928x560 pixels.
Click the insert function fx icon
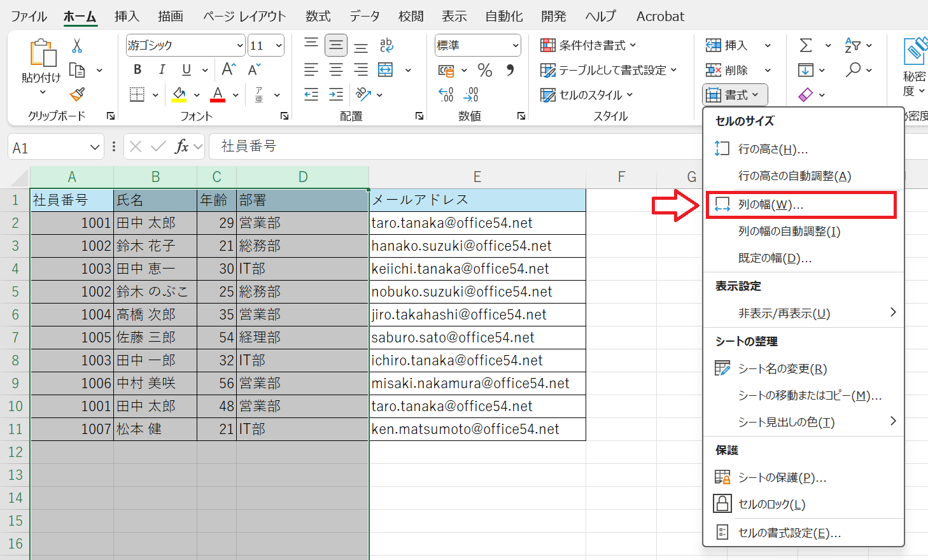coord(181,147)
